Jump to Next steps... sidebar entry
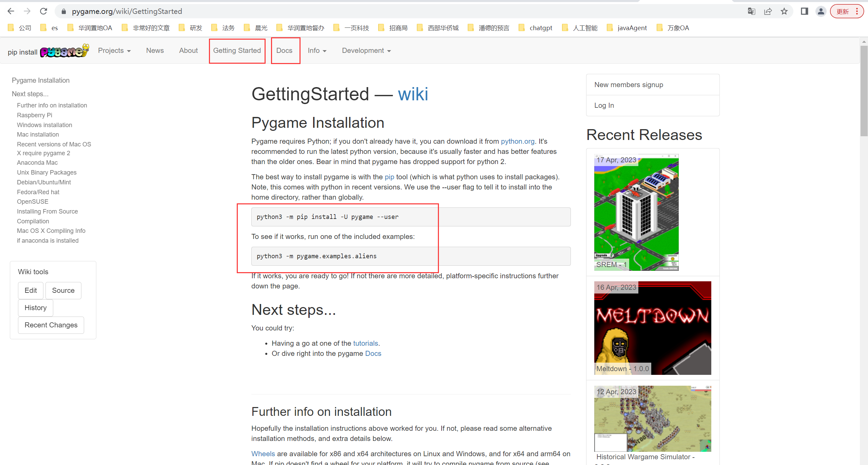 pyautogui.click(x=30, y=94)
